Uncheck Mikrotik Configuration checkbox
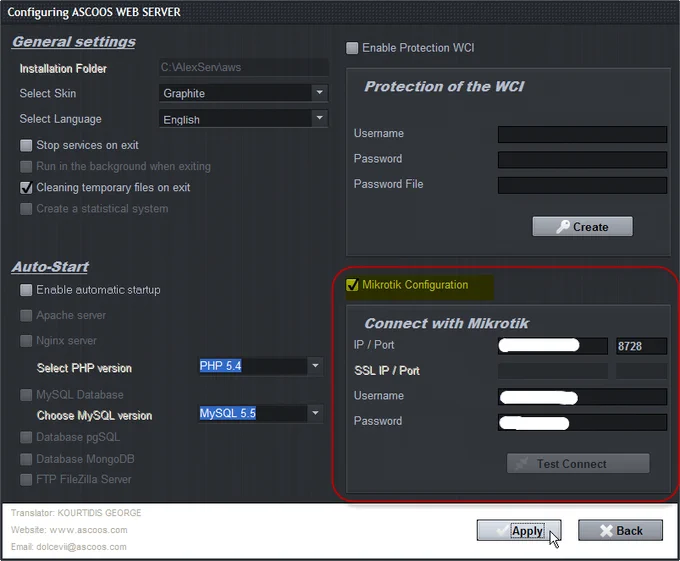The height and width of the screenshot is (561, 680). pyautogui.click(x=352, y=285)
